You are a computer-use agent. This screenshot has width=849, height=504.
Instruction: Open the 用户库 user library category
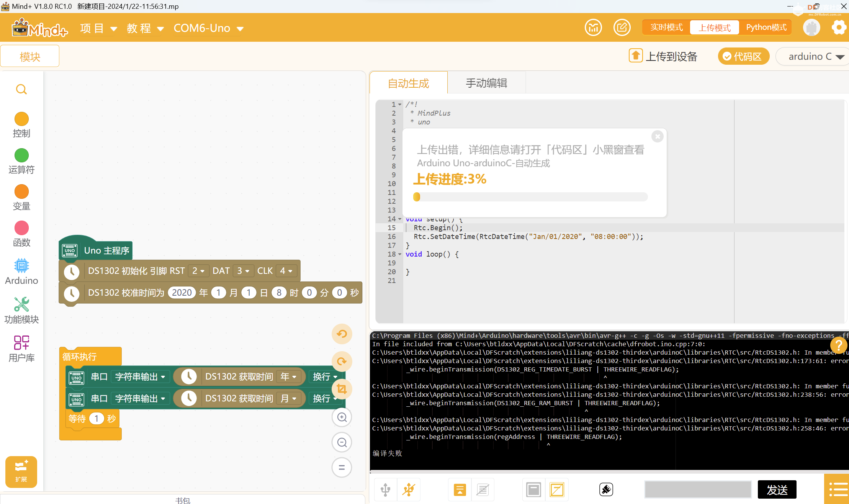pyautogui.click(x=21, y=349)
